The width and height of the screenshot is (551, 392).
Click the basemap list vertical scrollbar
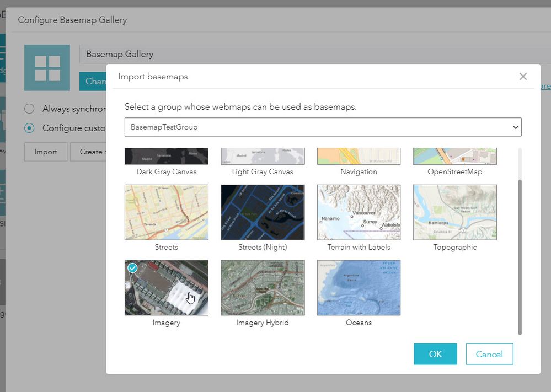pos(520,257)
